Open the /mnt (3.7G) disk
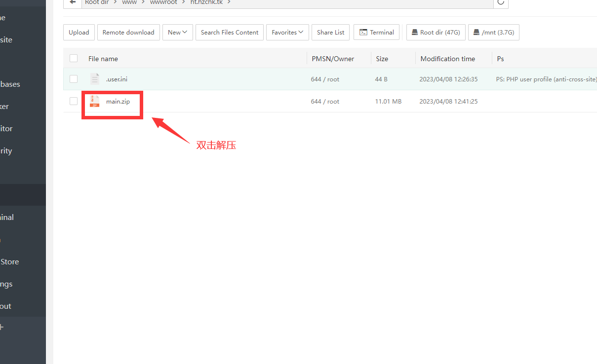This screenshot has width=597, height=364. [x=493, y=33]
